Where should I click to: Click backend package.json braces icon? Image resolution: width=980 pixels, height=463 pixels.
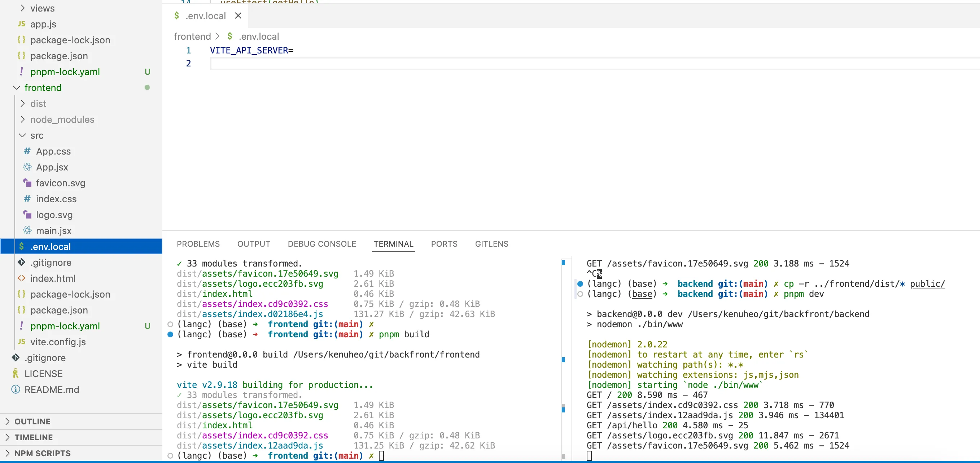22,56
